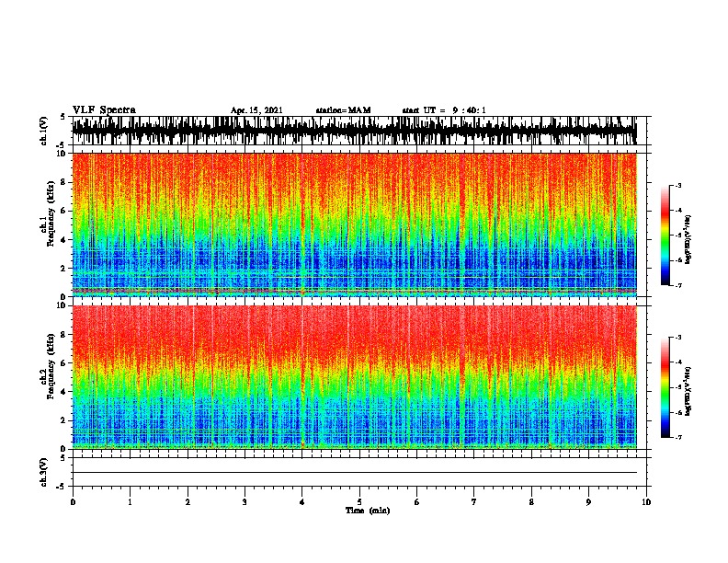Click time-axis tick label "7"
Image resolution: width=728 pixels, height=563 pixels.
click(474, 502)
